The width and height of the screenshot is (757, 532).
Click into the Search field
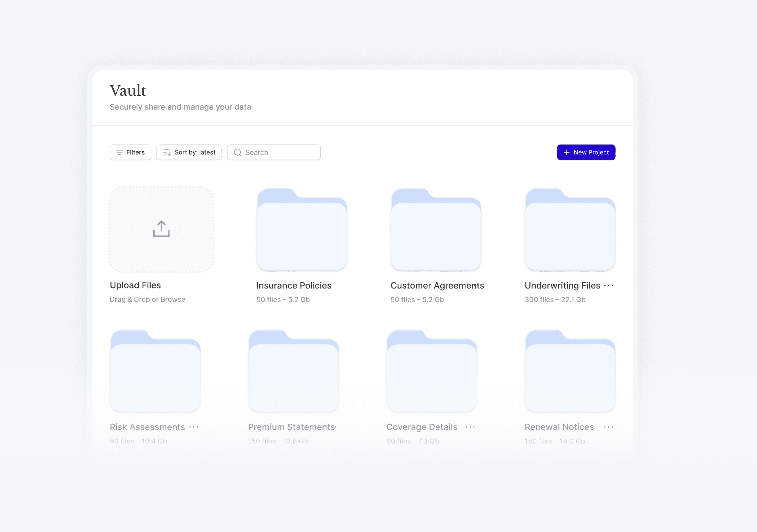coord(281,152)
